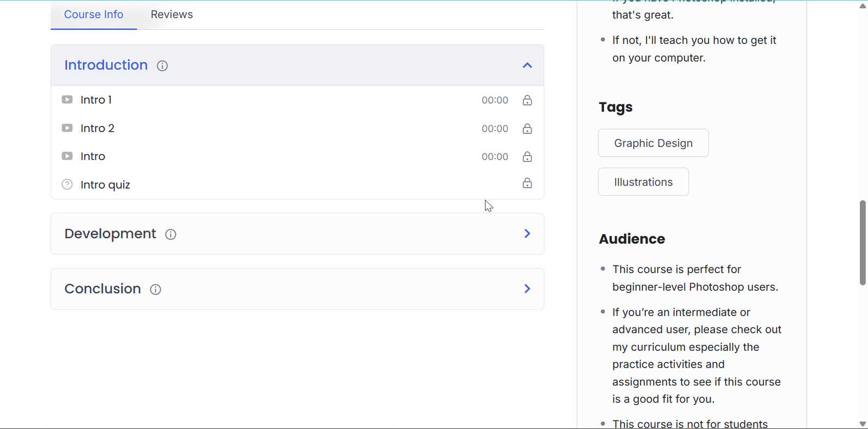Screen dimensions: 868x429
Task: Open the lesson titled just Intro
Action: 93,156
